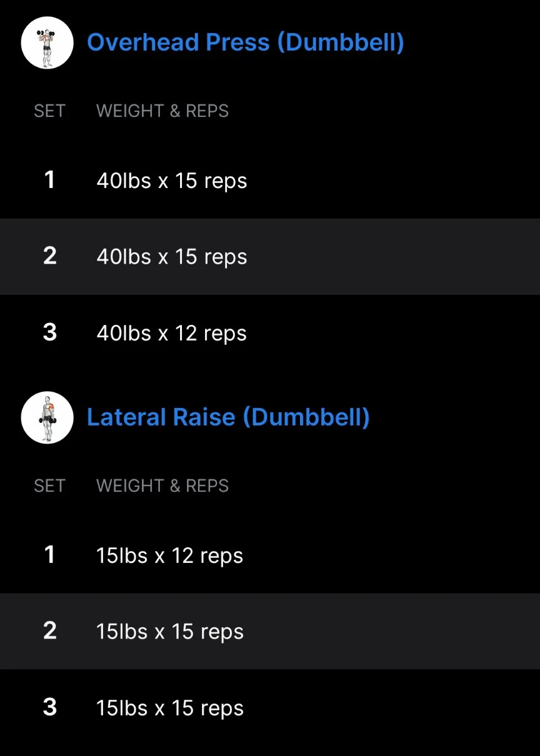Tap Lateral Raise set 2's 15lbs x 15 reps
Image resolution: width=540 pixels, height=756 pixels.
(x=169, y=632)
